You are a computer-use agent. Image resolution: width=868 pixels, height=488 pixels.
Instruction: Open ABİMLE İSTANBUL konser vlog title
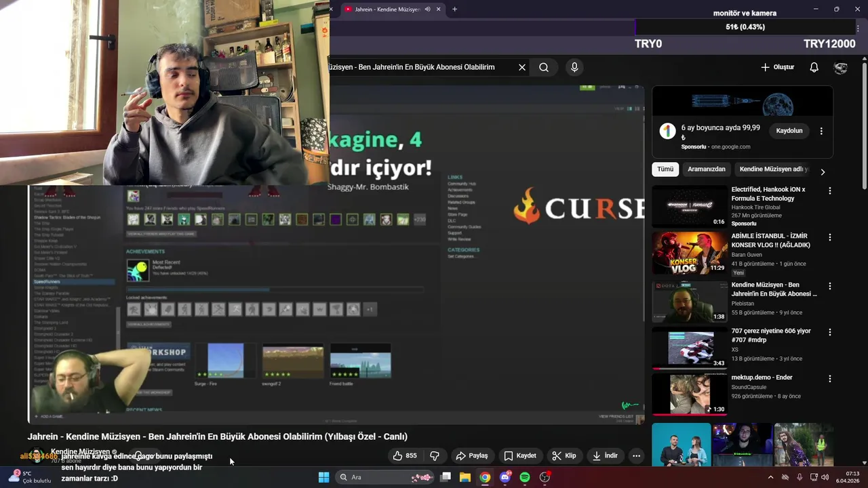[770, 241]
